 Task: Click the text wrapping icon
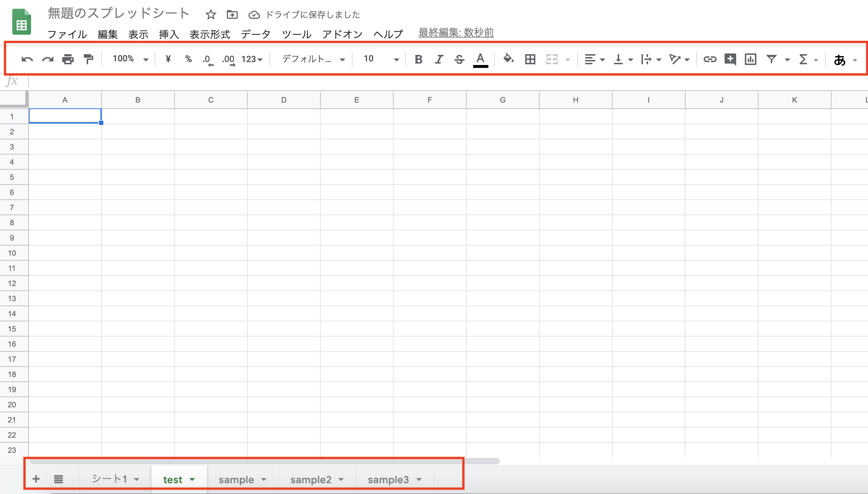click(646, 59)
